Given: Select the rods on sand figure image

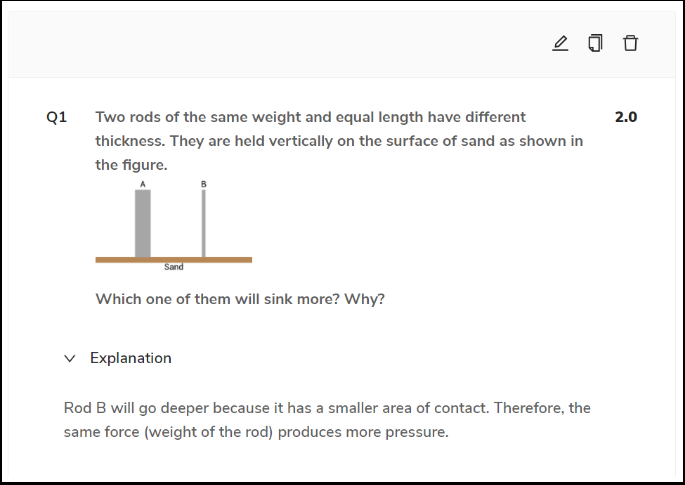Looking at the screenshot, I should (173, 225).
